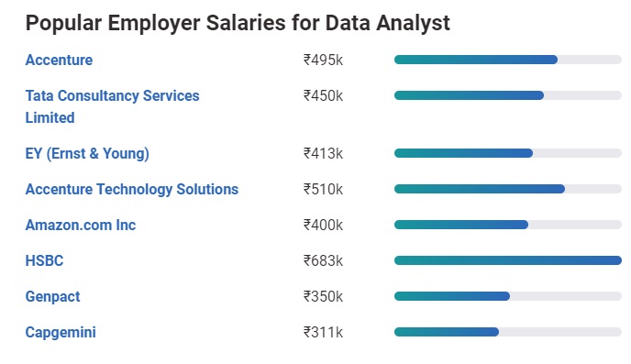Open the EY (Ernst & Young) link
The image size is (631, 364).
[x=87, y=153]
